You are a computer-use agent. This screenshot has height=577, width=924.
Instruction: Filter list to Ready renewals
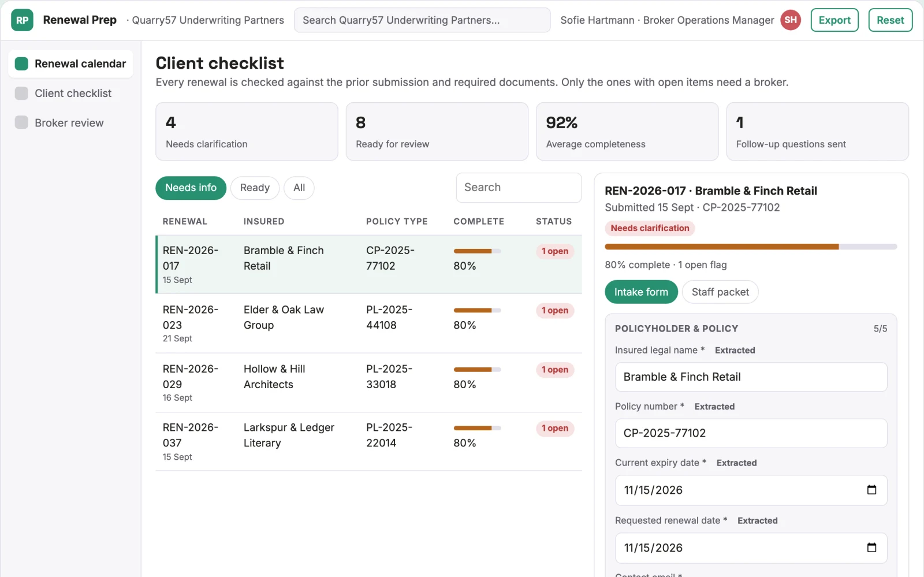255,188
